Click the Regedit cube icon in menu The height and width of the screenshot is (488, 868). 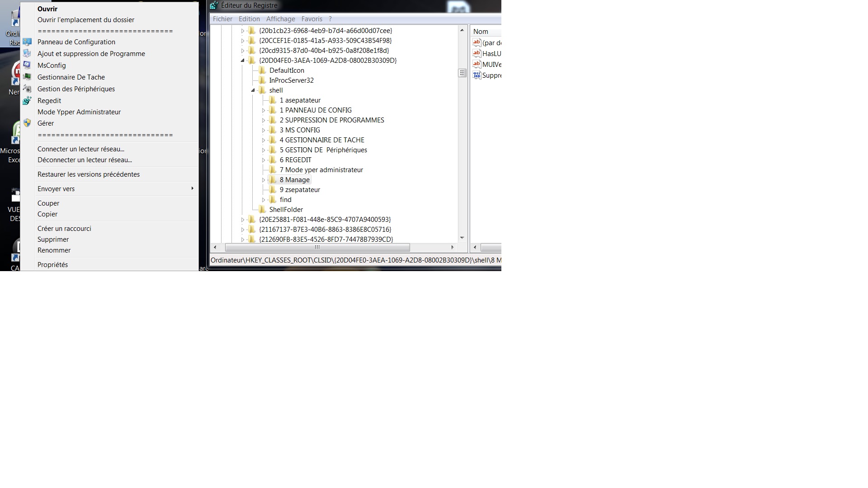pyautogui.click(x=27, y=101)
